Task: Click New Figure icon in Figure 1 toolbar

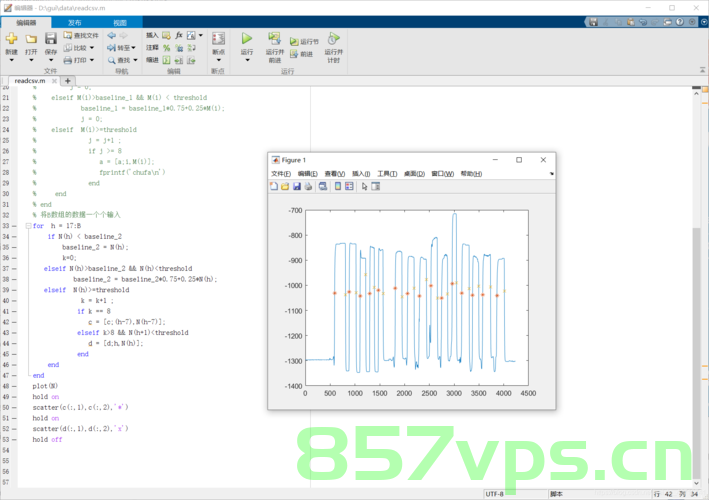Action: (x=274, y=186)
